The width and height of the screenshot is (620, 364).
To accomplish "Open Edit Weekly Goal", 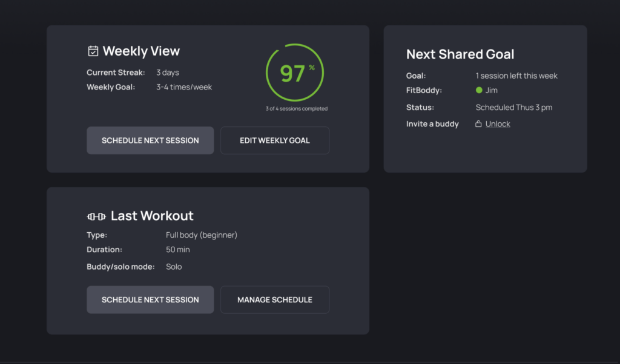I will 274,140.
